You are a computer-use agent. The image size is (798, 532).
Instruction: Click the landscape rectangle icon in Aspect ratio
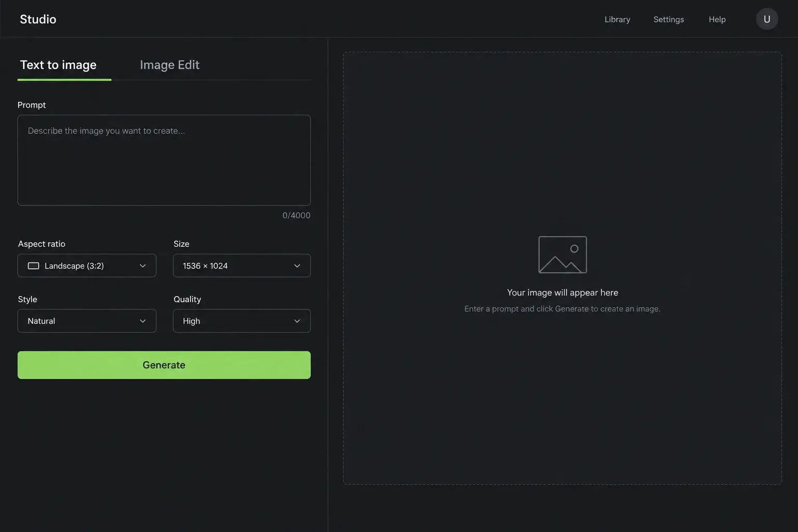coord(33,266)
